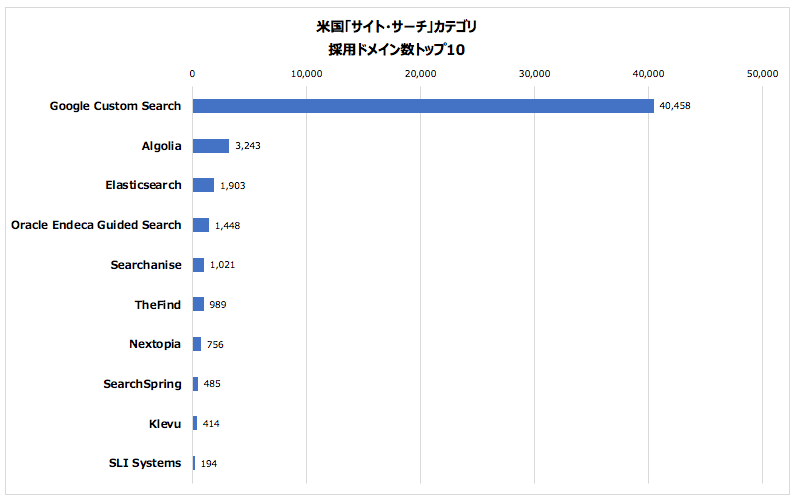Image resolution: width=798 pixels, height=501 pixels.
Task: Select the 1,903 data label
Action: [x=233, y=186]
